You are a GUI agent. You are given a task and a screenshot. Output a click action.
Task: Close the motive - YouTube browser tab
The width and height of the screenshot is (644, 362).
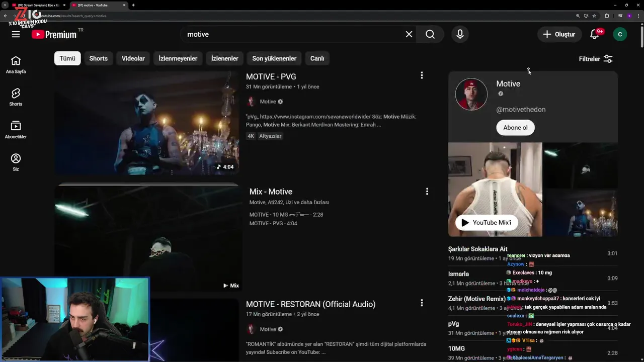pos(124,5)
